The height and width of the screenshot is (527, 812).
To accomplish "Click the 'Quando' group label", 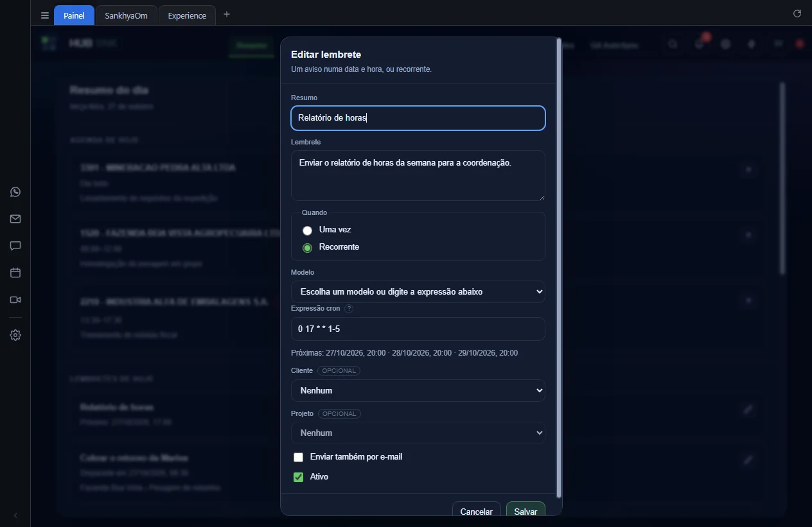I will 314,212.
